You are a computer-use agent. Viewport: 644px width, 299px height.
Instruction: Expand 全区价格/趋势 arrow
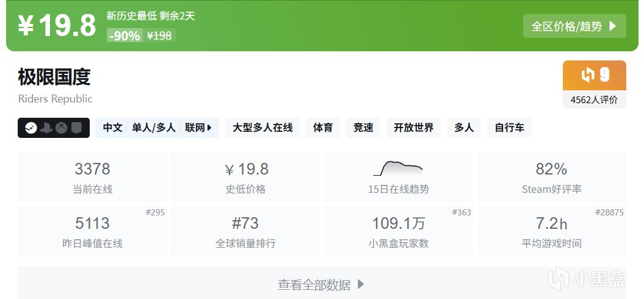(x=613, y=26)
